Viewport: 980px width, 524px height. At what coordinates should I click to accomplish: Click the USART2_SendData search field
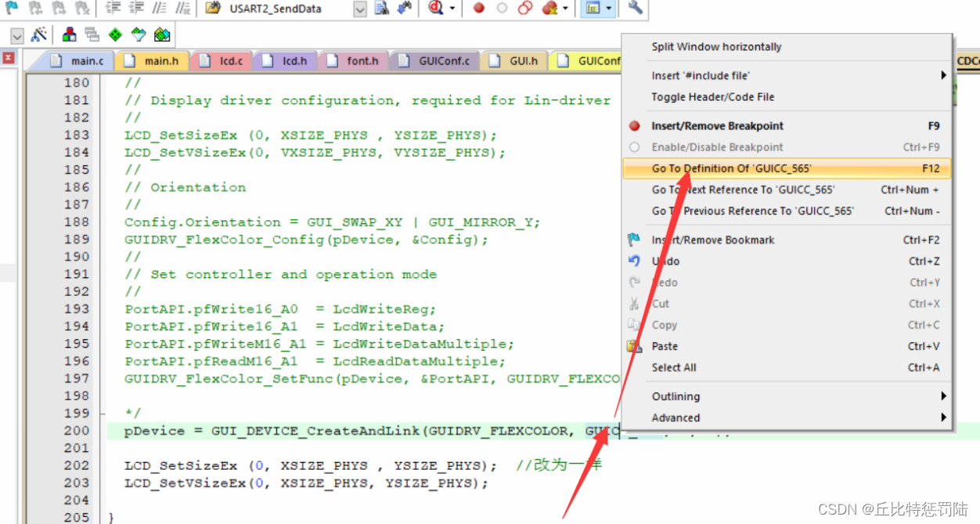pos(289,9)
